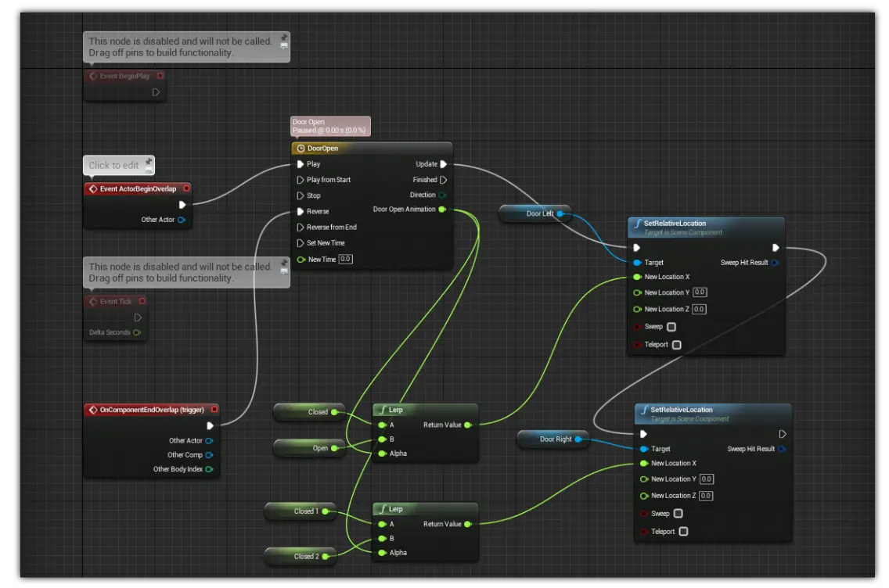The image size is (889, 588).
Task: Click the Alpha input pin on upper Lerp
Action: (x=382, y=454)
